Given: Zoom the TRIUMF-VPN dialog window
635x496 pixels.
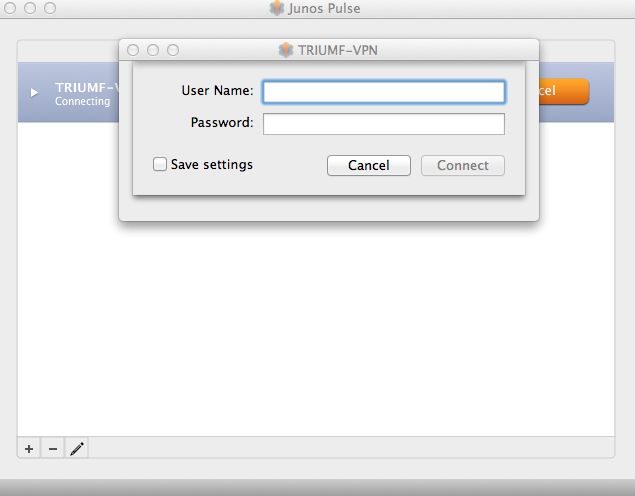Looking at the screenshot, I should pyautogui.click(x=173, y=49).
